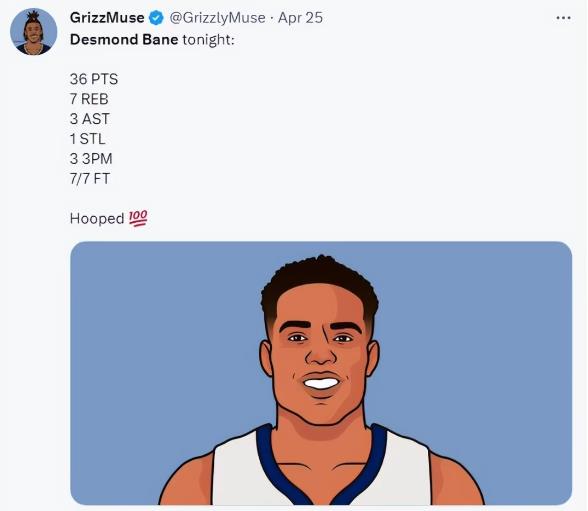This screenshot has width=588, height=511.
Task: Click the word tonight: in tweet
Action: point(208,40)
